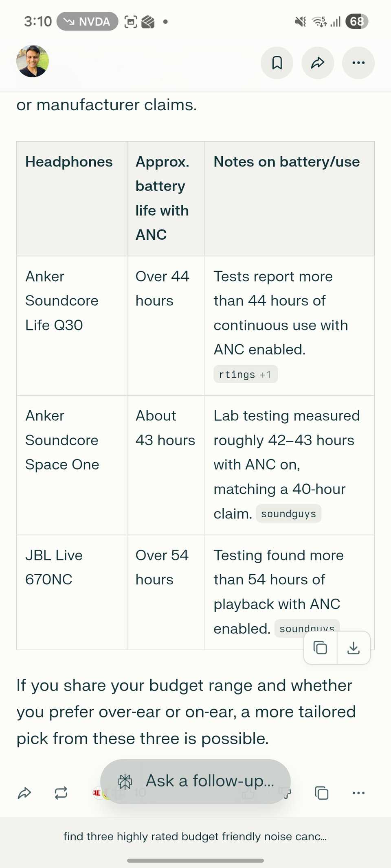This screenshot has height=868, width=391.
Task: Download the headphones table
Action: click(354, 647)
